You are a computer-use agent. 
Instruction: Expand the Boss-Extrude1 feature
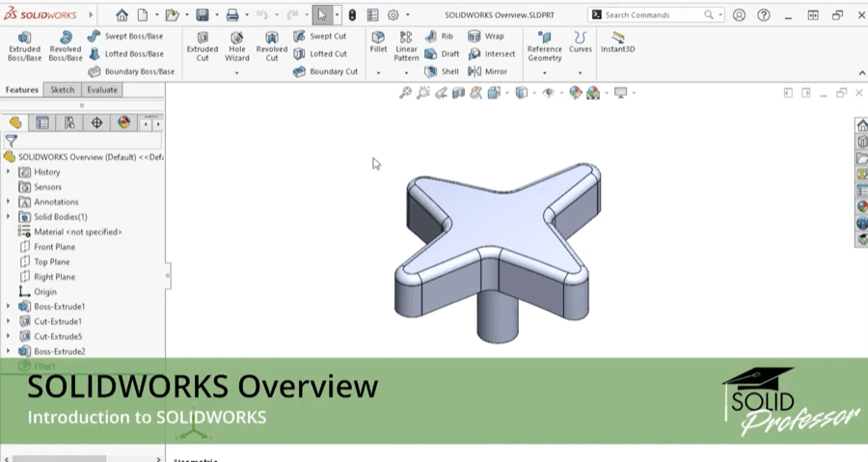8,306
